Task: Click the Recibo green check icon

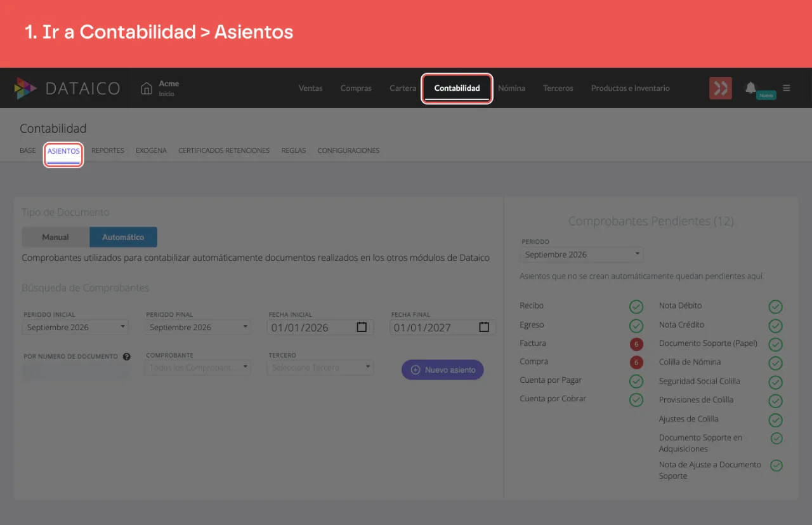Action: click(x=636, y=307)
